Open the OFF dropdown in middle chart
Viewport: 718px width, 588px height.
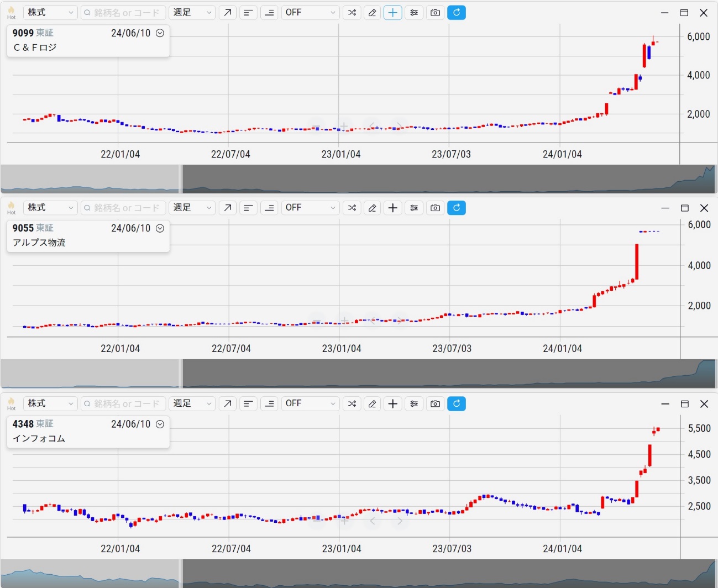[310, 208]
